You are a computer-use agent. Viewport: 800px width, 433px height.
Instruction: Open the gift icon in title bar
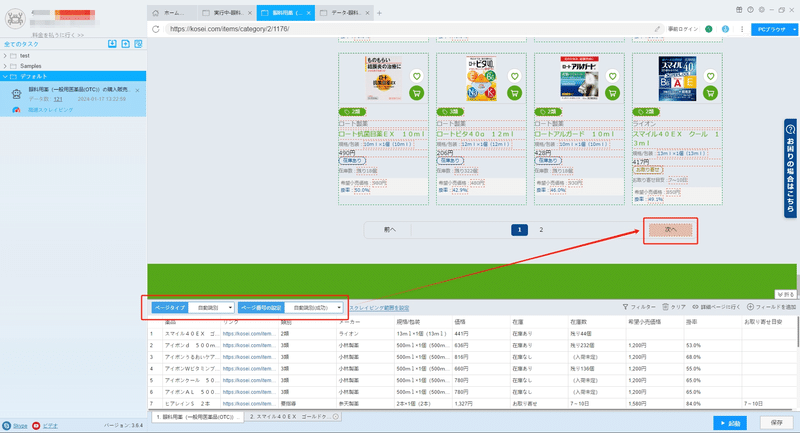739,10
